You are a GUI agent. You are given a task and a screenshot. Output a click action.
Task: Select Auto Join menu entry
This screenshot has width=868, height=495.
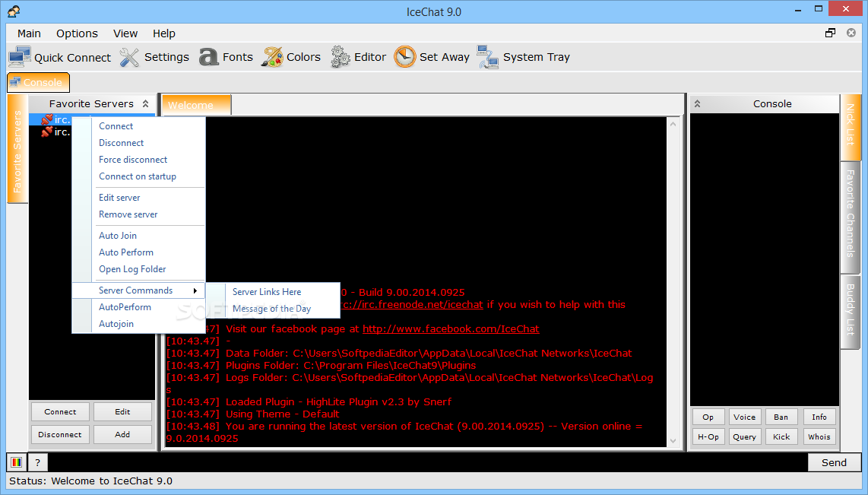(x=138, y=236)
